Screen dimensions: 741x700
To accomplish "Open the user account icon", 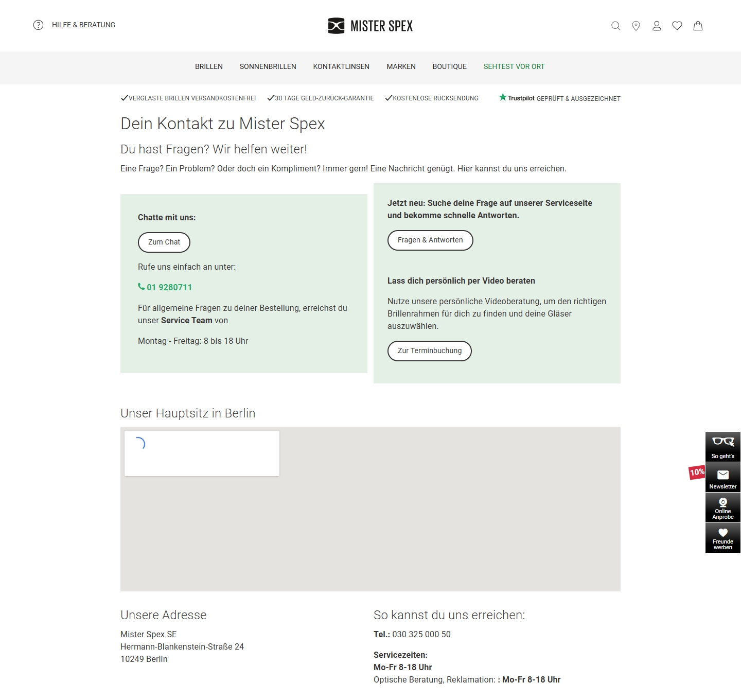I will pyautogui.click(x=657, y=26).
